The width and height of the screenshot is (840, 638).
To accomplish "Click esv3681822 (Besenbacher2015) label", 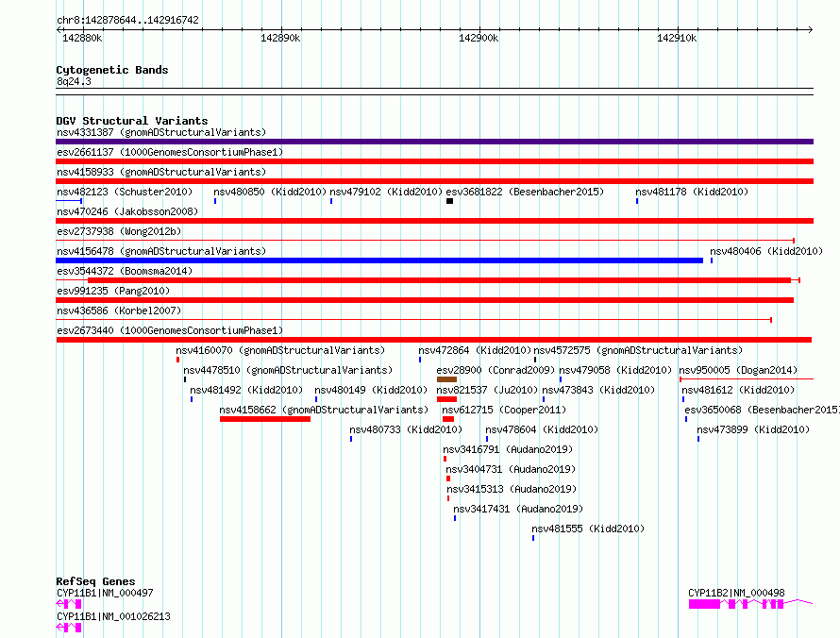I will pyautogui.click(x=525, y=192).
